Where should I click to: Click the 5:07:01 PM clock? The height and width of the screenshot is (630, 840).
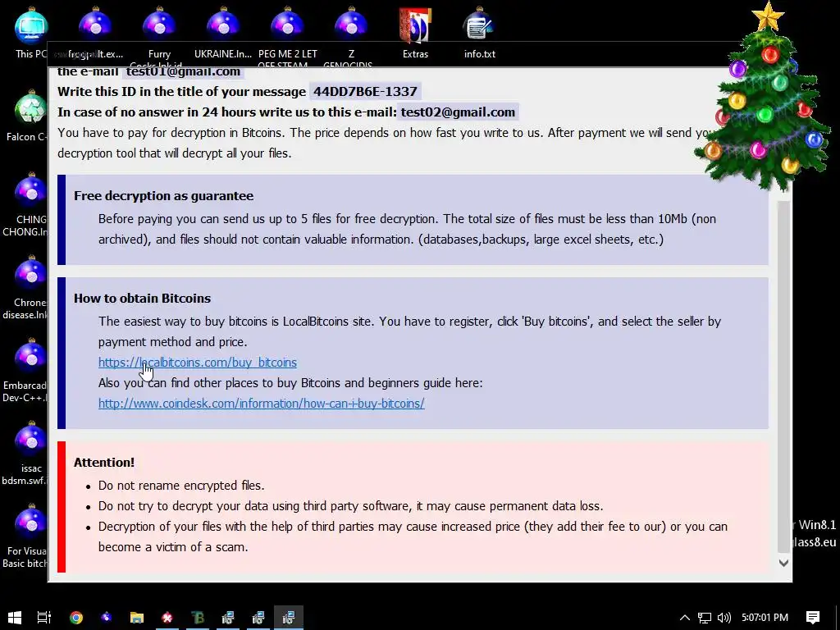pos(765,618)
